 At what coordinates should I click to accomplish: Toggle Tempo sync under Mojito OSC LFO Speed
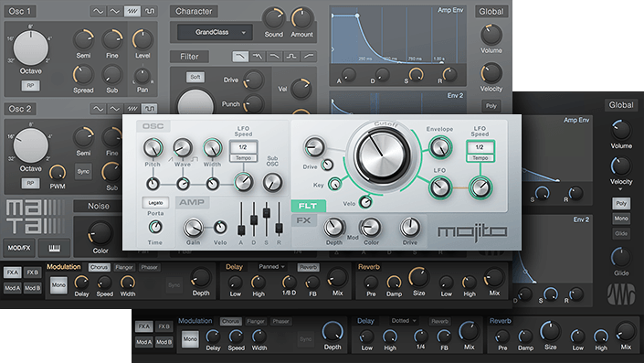tap(243, 158)
